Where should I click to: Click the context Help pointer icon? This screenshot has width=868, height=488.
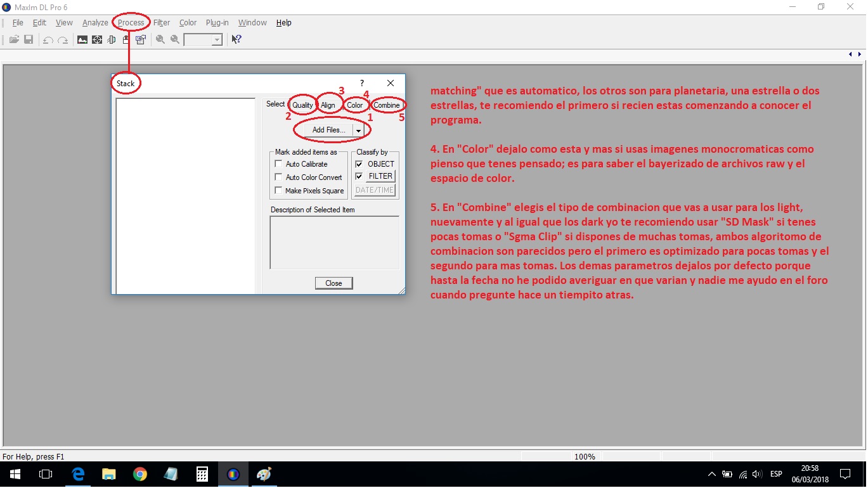[236, 39]
